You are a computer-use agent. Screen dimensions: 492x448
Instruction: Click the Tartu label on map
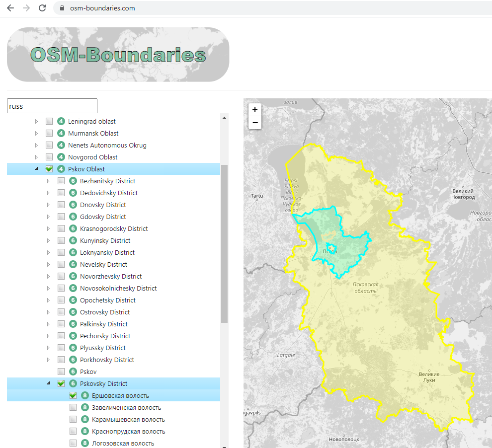[257, 196]
